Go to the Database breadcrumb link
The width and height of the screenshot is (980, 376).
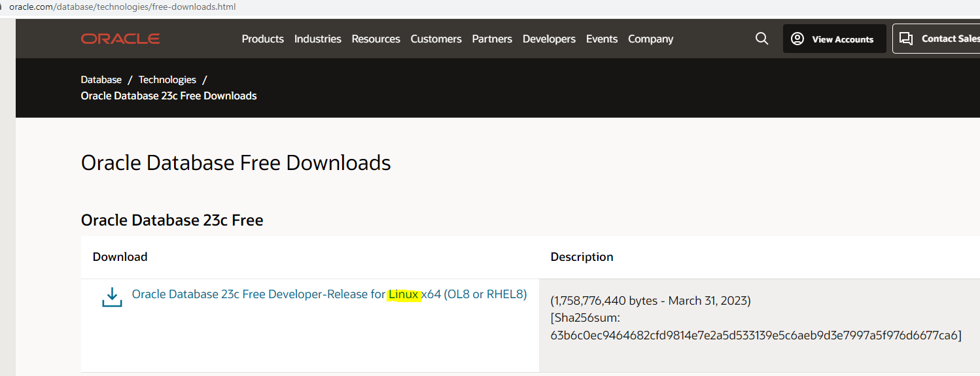[101, 80]
